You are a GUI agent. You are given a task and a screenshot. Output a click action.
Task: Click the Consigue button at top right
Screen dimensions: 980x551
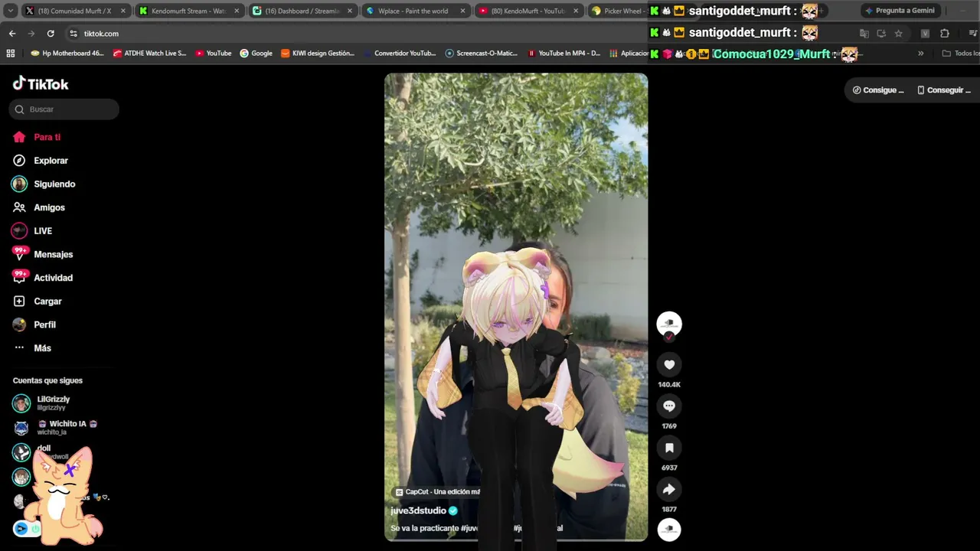click(x=878, y=90)
